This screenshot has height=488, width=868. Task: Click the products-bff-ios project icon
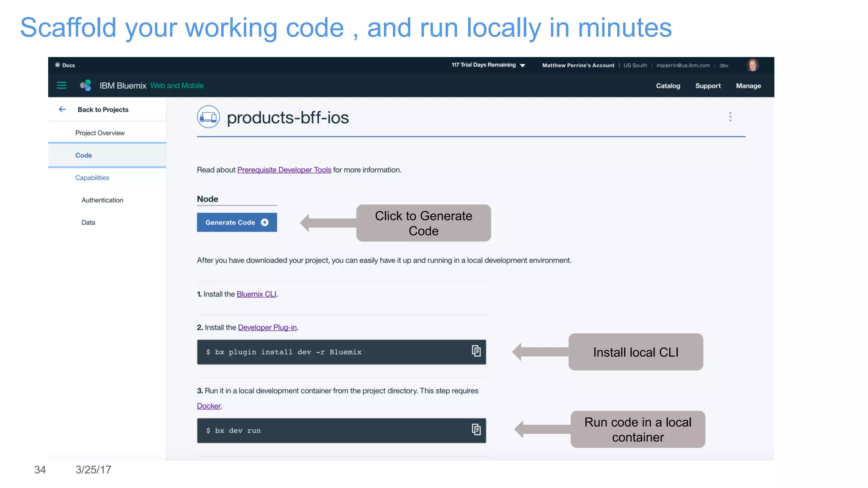tap(208, 117)
